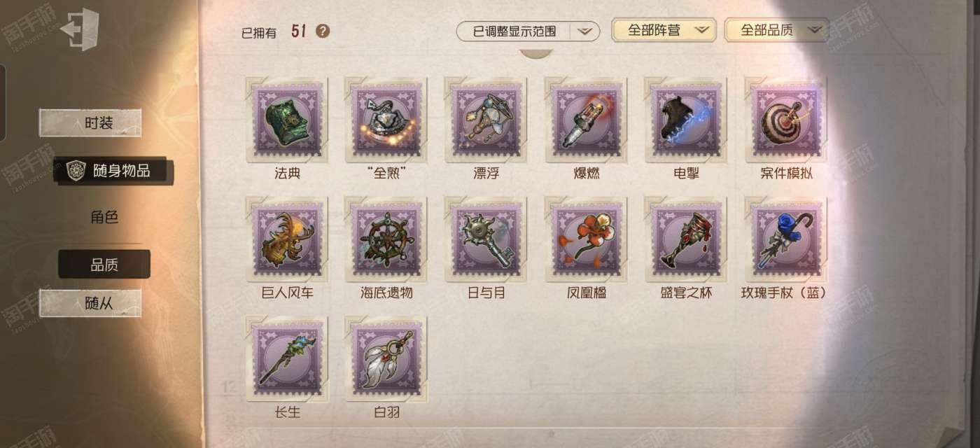Choose the 爆燃 flaming spark plug item
Viewport: 980px width, 448px height.
585,120
